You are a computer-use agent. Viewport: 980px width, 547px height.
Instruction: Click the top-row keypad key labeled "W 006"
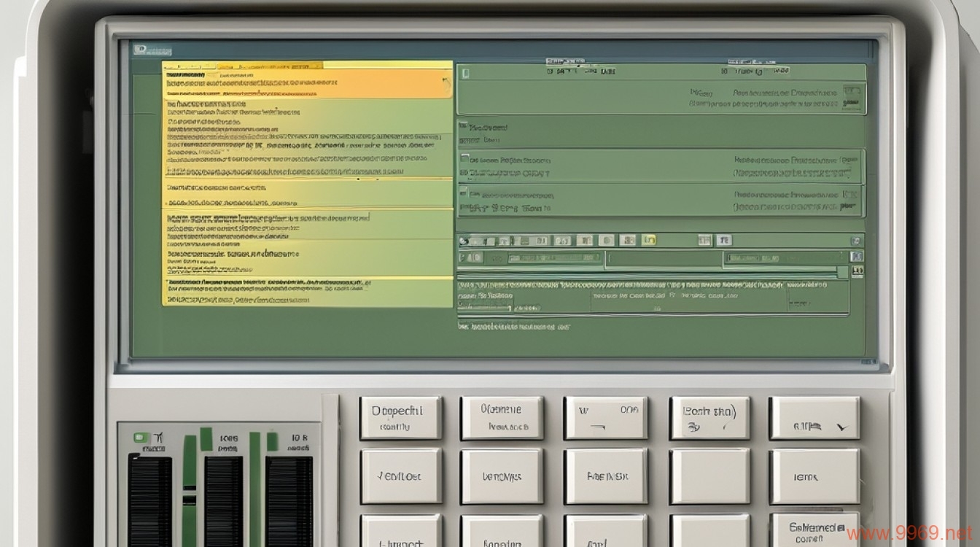click(x=606, y=418)
